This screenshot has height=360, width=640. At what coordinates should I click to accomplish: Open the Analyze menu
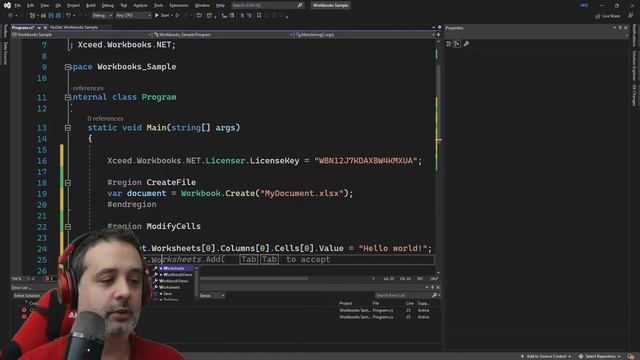pyautogui.click(x=140, y=5)
